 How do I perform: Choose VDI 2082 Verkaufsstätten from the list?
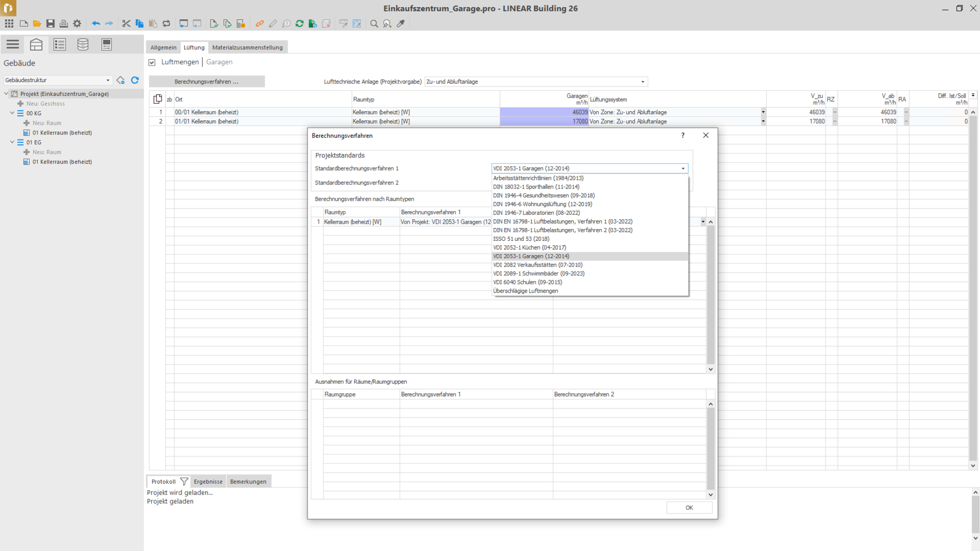[x=537, y=265]
